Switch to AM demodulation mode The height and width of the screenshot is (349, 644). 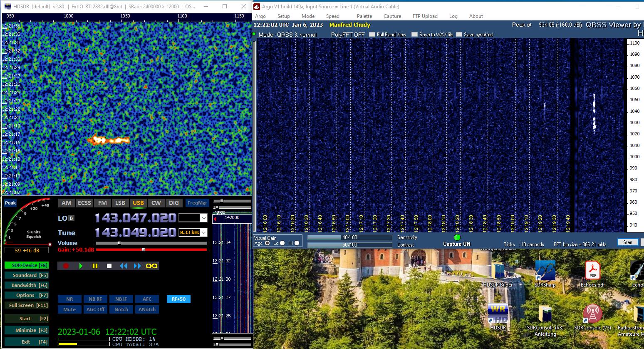tap(67, 203)
